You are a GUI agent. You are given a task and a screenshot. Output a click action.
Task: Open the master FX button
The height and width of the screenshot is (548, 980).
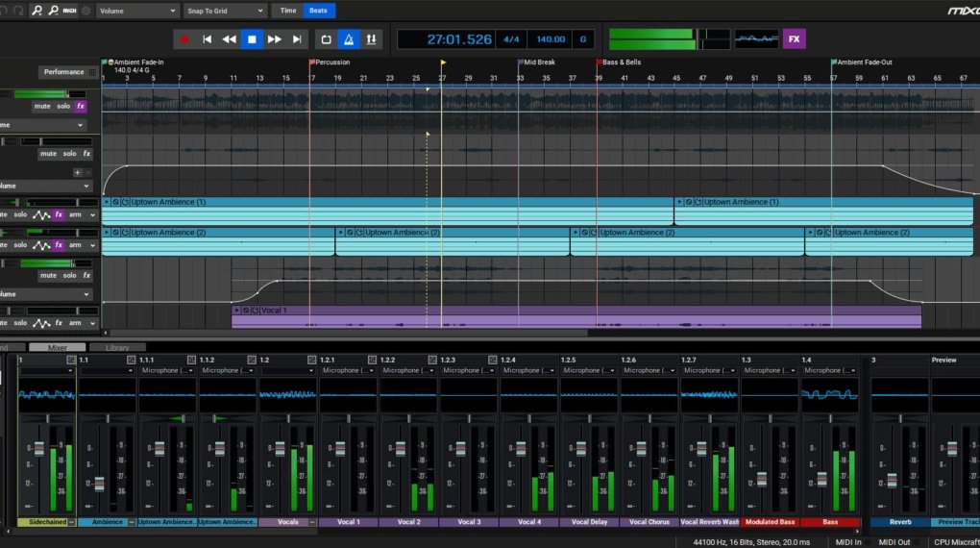click(x=794, y=38)
